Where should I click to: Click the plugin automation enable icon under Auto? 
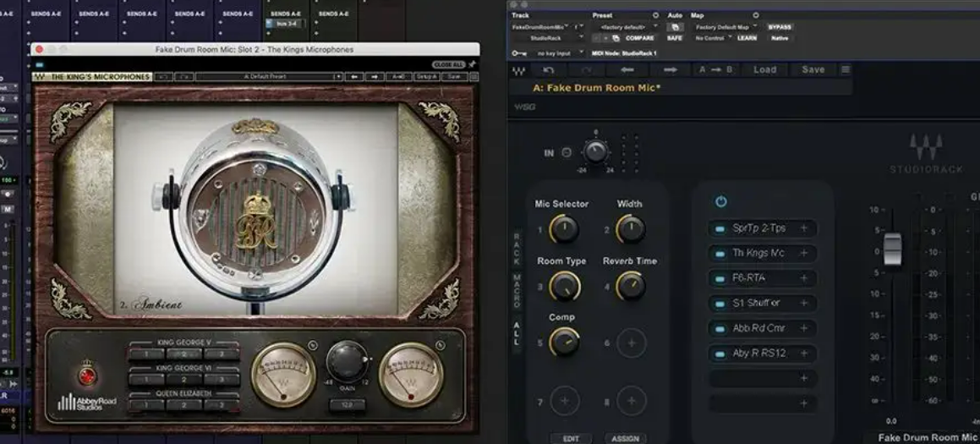pyautogui.click(x=675, y=27)
